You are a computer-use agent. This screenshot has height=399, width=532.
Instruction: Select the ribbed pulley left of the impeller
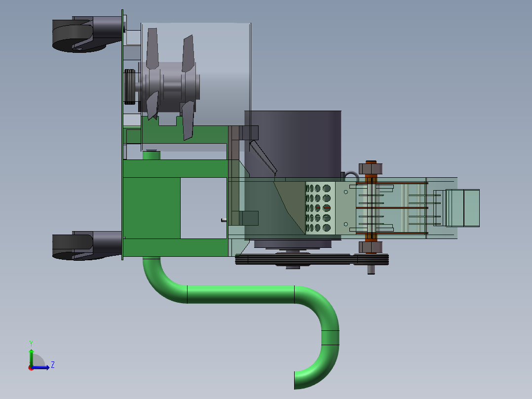point(130,87)
